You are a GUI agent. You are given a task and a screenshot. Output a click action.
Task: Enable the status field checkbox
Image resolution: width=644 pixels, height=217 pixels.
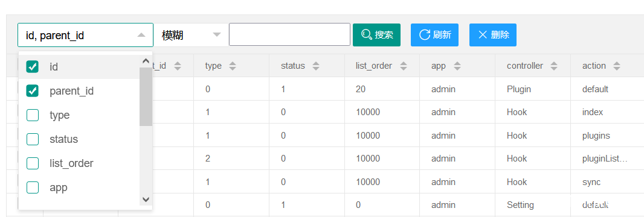click(33, 139)
